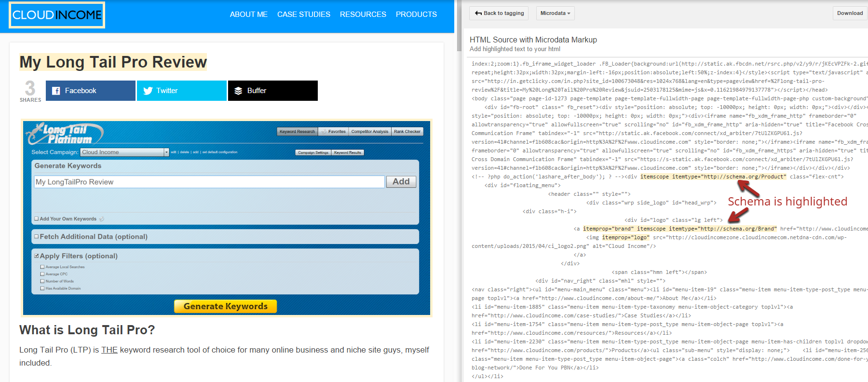Image resolution: width=868 pixels, height=382 pixels.
Task: Share the article on Facebook
Action: click(91, 91)
